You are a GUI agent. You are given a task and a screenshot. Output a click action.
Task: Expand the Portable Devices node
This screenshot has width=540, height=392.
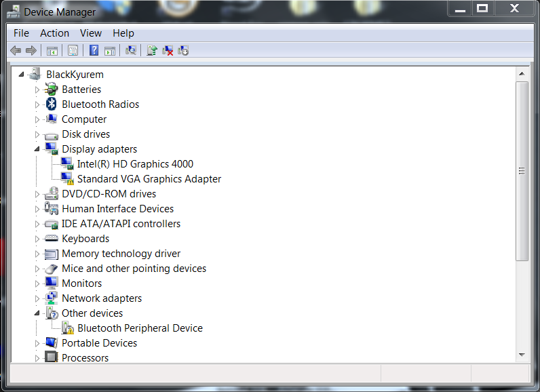(x=37, y=343)
